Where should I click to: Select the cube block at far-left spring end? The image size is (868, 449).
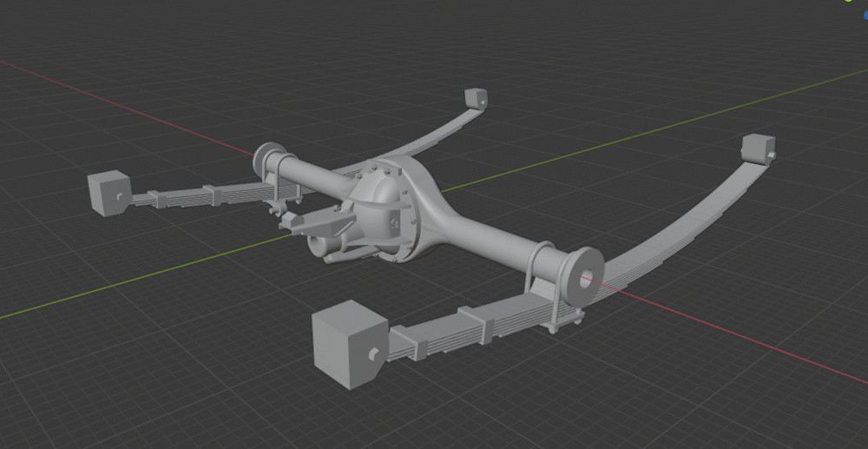coord(108,191)
